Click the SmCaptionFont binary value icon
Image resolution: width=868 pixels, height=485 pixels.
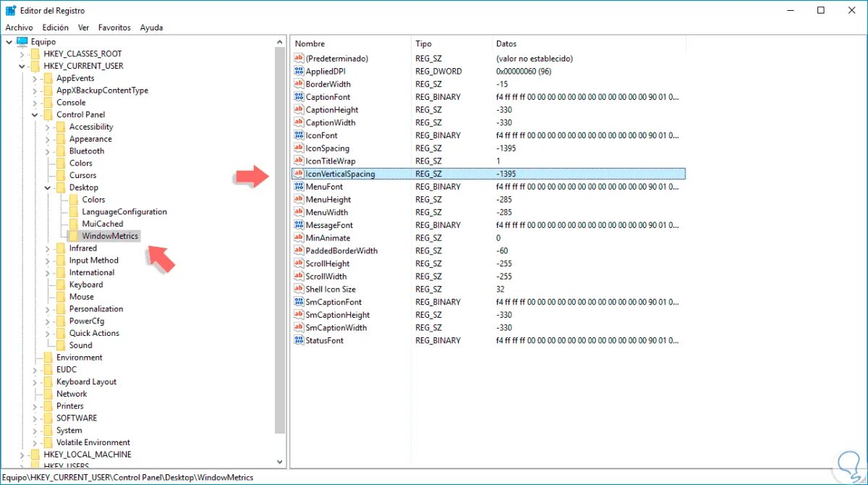pos(299,302)
